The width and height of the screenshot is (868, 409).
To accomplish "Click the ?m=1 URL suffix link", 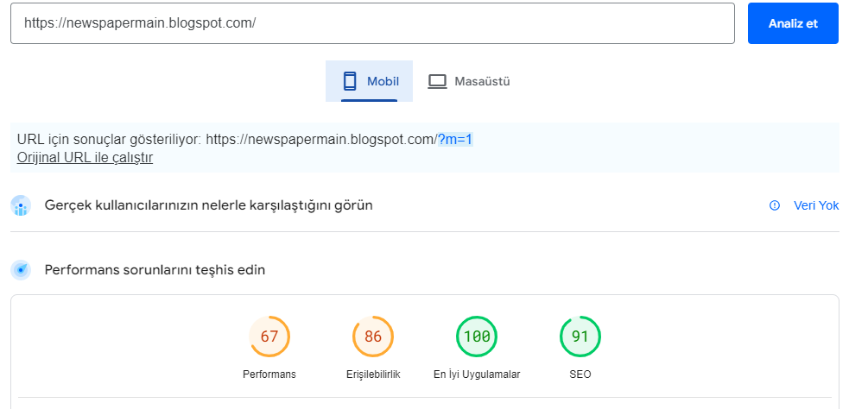I will pyautogui.click(x=455, y=140).
